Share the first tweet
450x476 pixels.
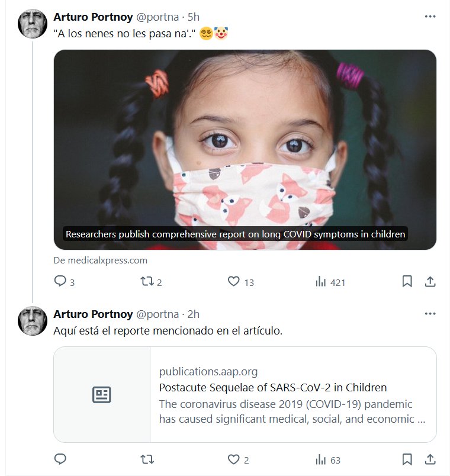[430, 282]
